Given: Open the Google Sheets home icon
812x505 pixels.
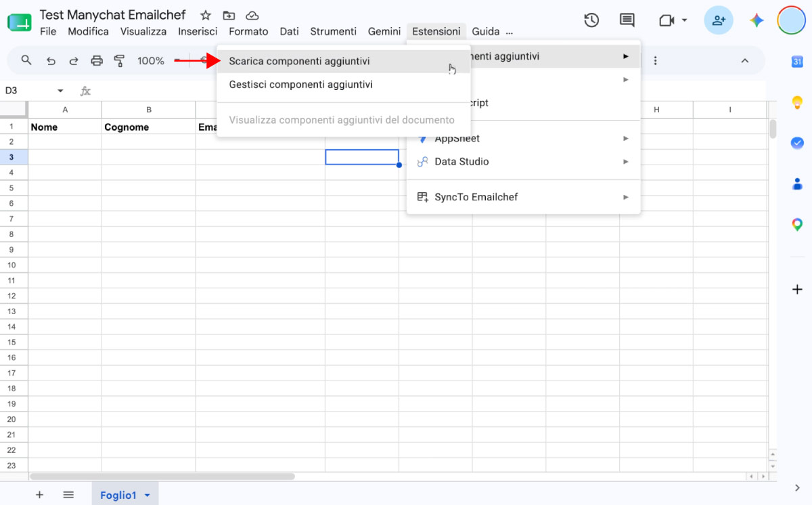Looking at the screenshot, I should pos(19,22).
